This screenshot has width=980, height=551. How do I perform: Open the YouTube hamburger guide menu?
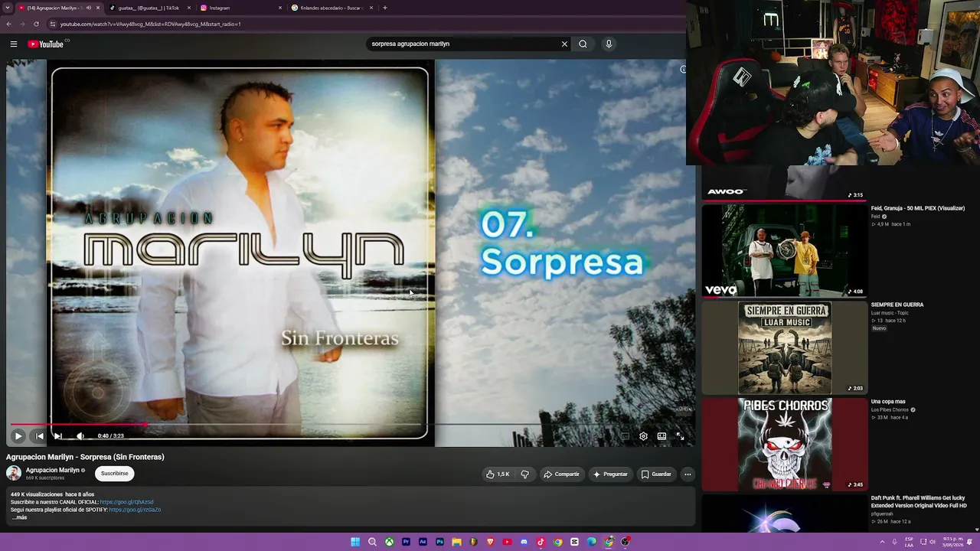pos(14,44)
